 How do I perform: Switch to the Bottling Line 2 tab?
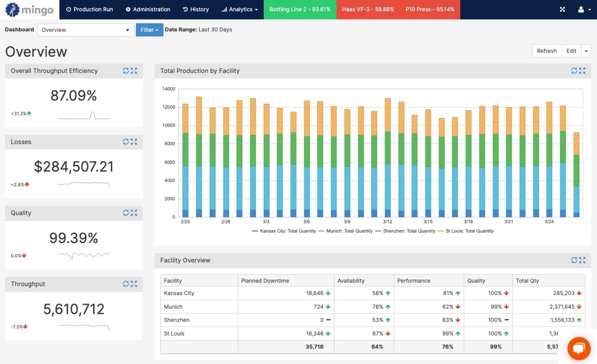point(300,9)
